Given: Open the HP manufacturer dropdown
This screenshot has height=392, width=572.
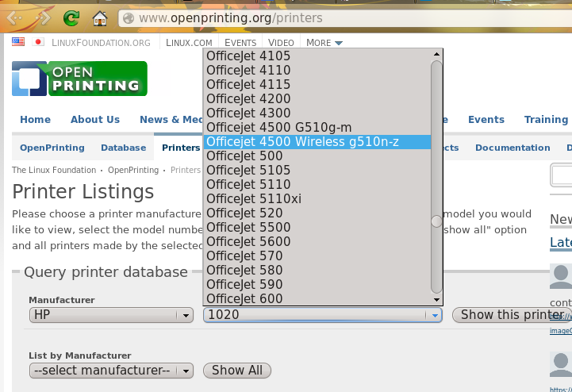Looking at the screenshot, I should tap(111, 314).
